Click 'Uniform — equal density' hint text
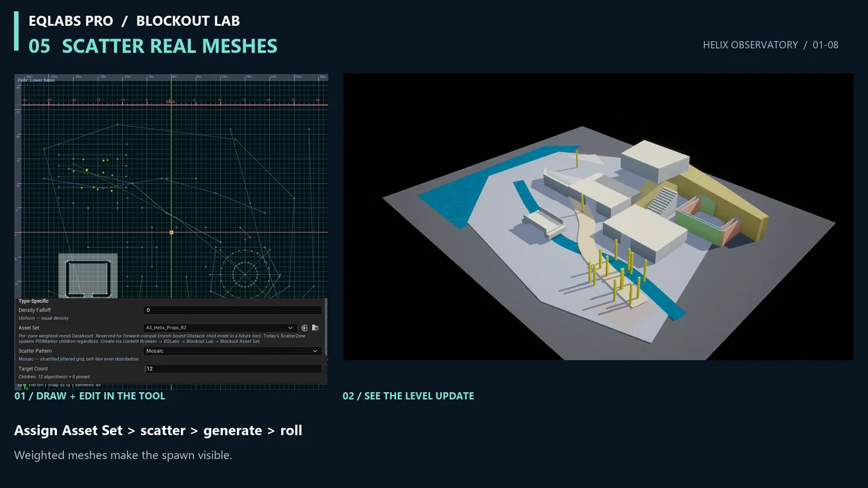This screenshot has width=868, height=488. coord(43,318)
